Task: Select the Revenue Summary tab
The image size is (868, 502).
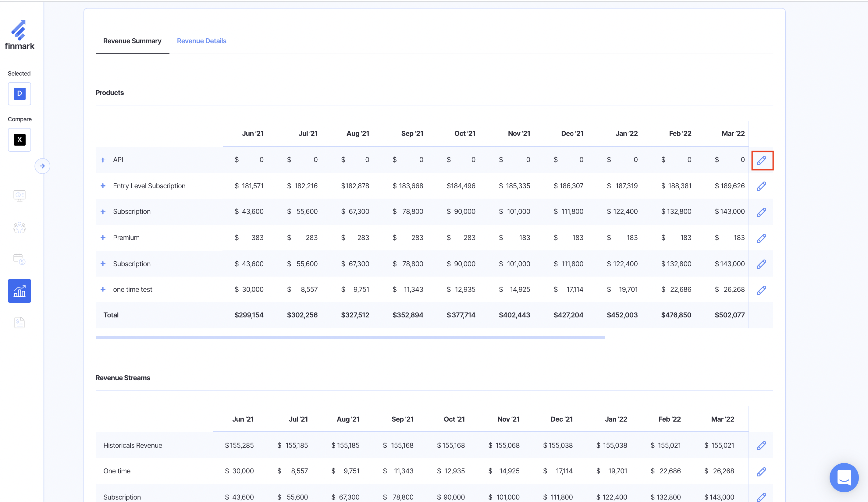Action: pos(132,41)
